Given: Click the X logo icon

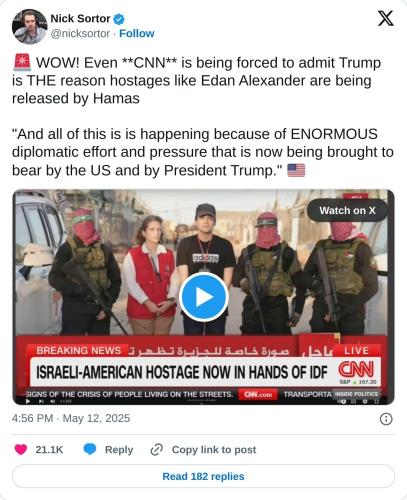Looking at the screenshot, I should pyautogui.click(x=385, y=18).
